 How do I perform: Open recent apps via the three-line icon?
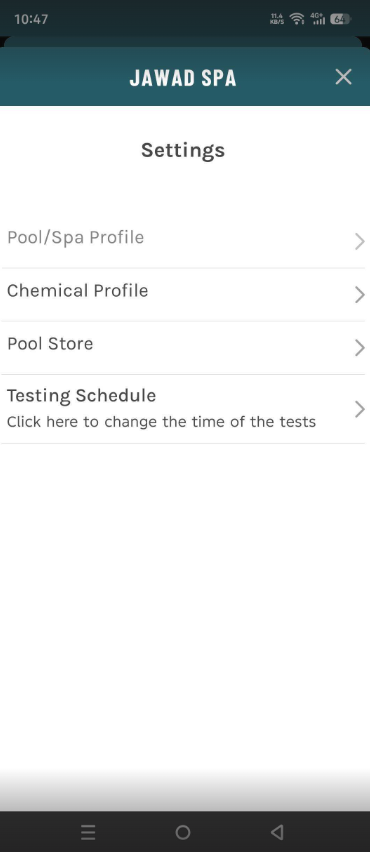point(88,832)
